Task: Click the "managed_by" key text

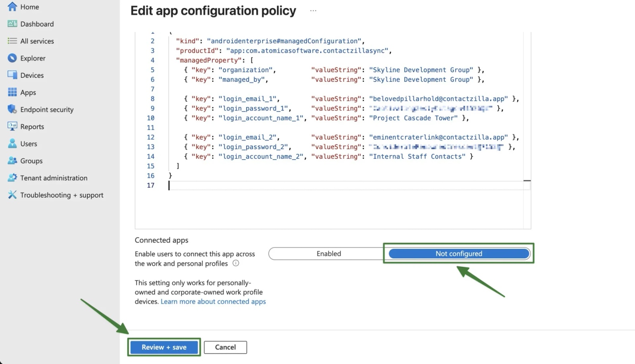Action: coord(241,79)
